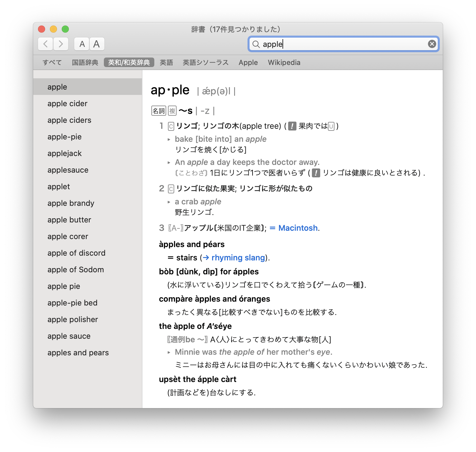
Task: Decrease text size with the small A icon
Action: (x=82, y=44)
